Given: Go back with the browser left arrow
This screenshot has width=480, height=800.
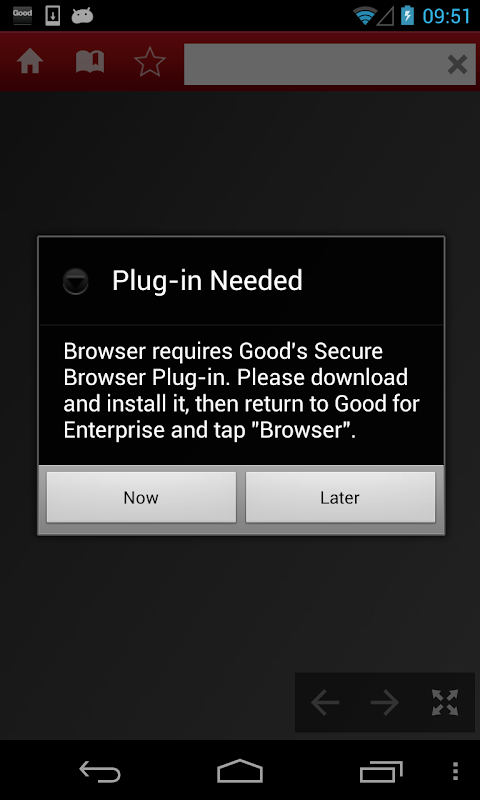Looking at the screenshot, I should (x=325, y=703).
